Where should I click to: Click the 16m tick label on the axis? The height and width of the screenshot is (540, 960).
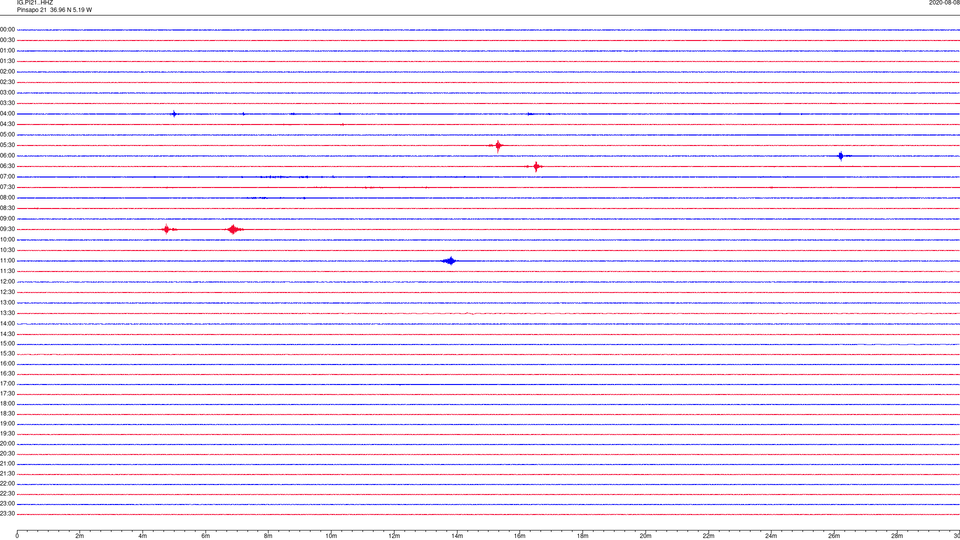pos(520,536)
